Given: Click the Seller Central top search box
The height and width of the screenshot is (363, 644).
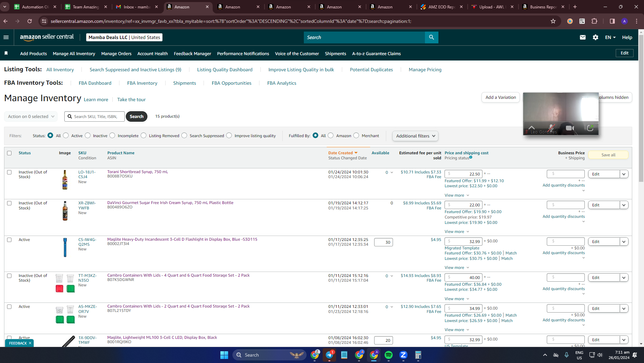Looking at the screenshot, I should coord(364,37).
